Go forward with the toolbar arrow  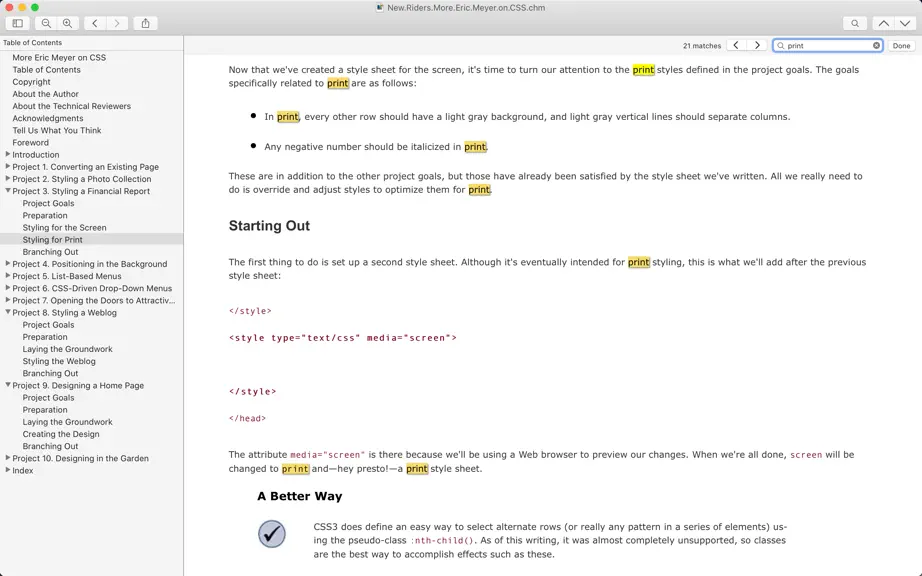117,24
